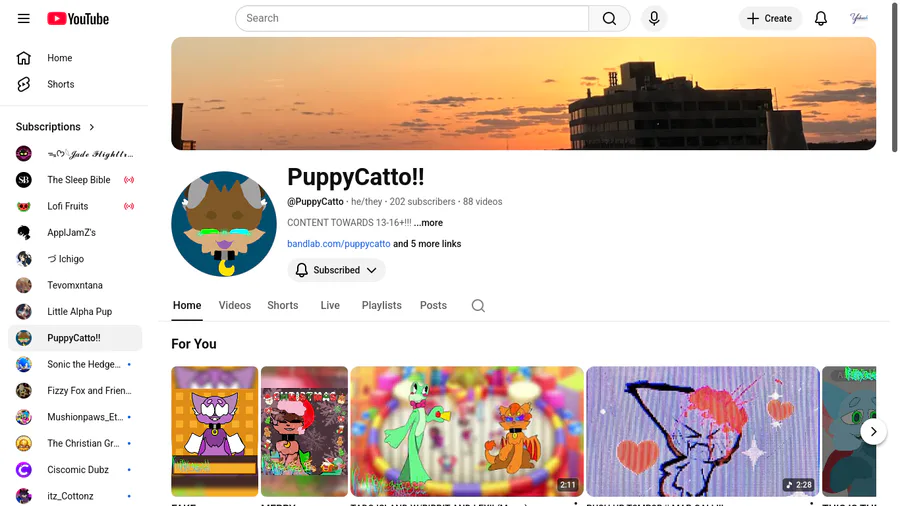Click the page vertical scrollbar
Viewport: 900px width, 506px height.
point(894,77)
